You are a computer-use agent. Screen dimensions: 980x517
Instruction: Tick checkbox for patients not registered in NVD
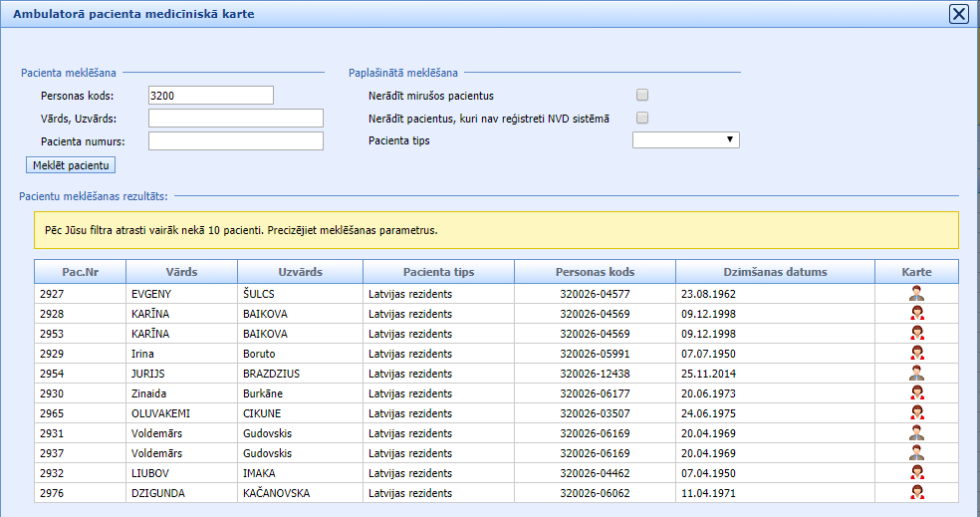(642, 119)
